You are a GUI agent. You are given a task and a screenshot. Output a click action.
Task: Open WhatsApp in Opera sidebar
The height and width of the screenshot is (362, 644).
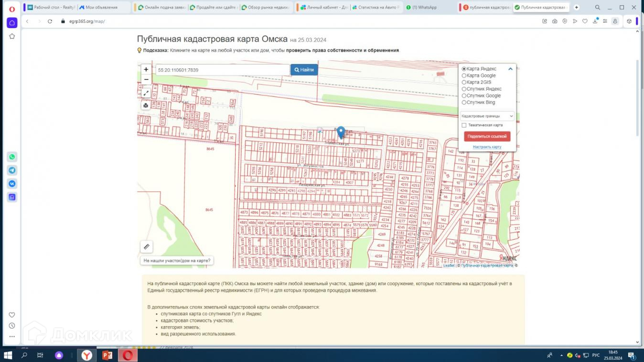(x=12, y=157)
